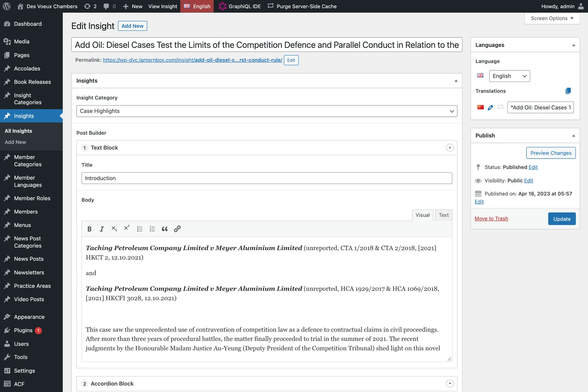
Task: Open the English language dropdown
Action: click(x=509, y=76)
